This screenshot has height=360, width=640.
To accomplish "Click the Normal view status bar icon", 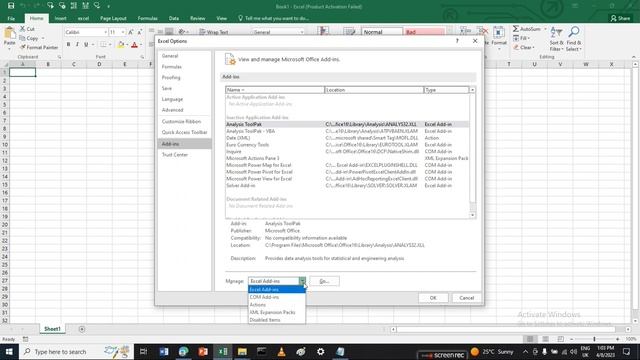I will point(530,339).
